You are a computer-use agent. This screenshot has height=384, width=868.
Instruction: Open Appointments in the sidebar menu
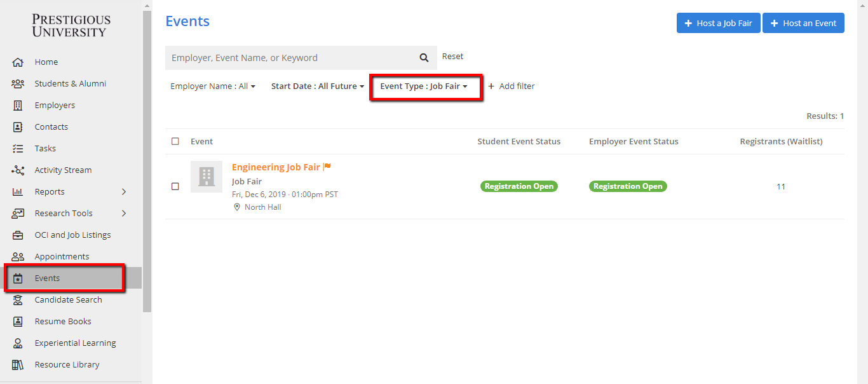[x=62, y=257]
